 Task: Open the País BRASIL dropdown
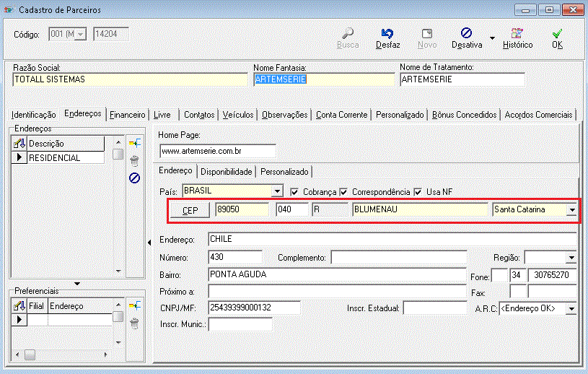click(x=277, y=191)
